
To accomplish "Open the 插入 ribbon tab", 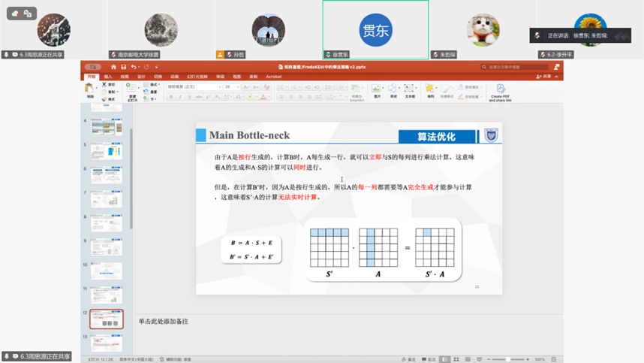I will pos(108,76).
